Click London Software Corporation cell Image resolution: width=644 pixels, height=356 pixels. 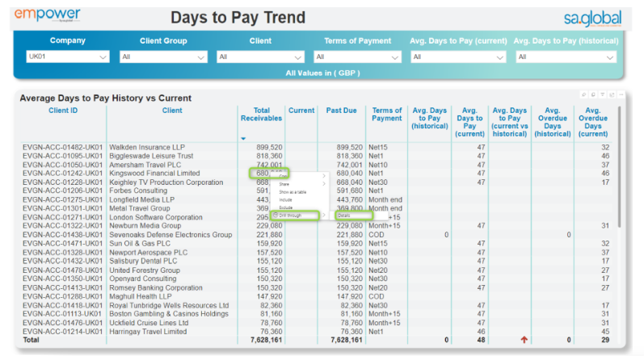click(x=156, y=217)
